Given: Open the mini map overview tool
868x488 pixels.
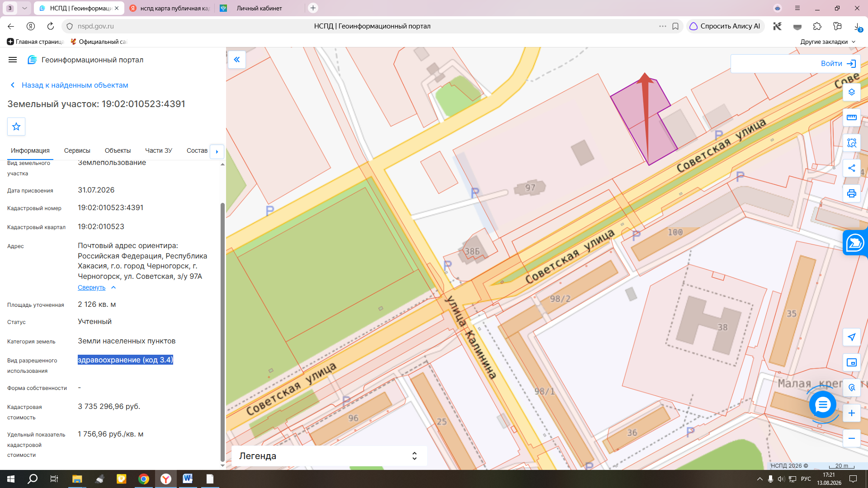Looking at the screenshot, I should 852,362.
